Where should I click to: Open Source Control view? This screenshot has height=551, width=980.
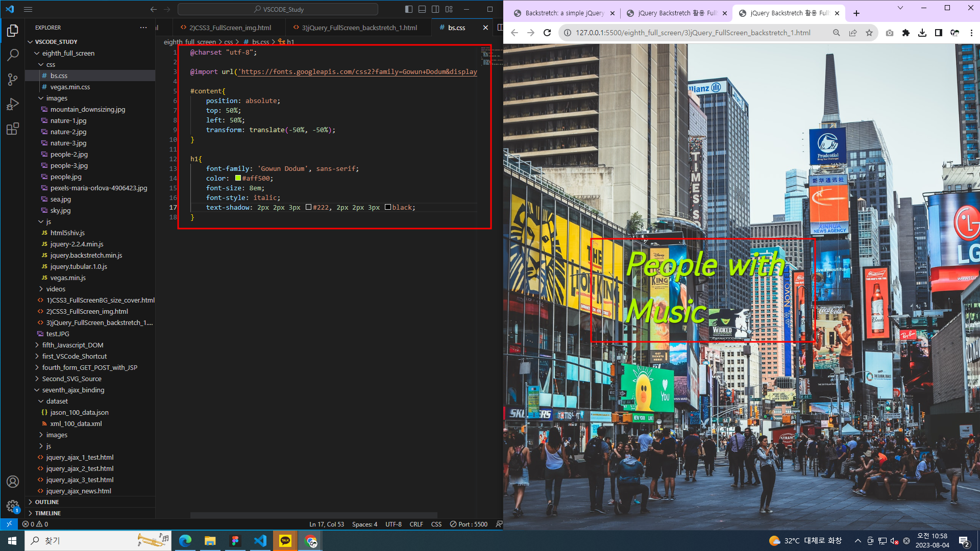(13, 80)
